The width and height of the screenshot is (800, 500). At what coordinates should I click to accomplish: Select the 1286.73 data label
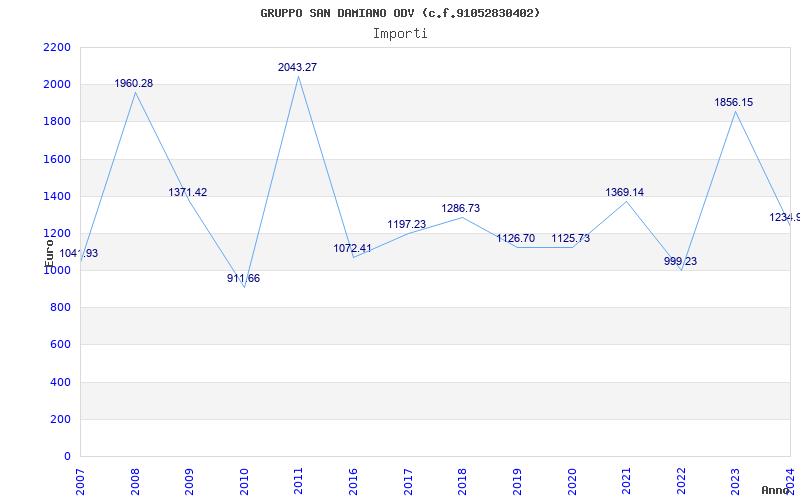[461, 209]
